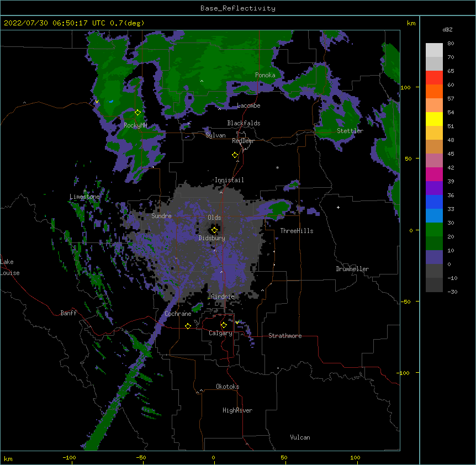
Task: Click the RockyMH label
Action: tap(135, 125)
